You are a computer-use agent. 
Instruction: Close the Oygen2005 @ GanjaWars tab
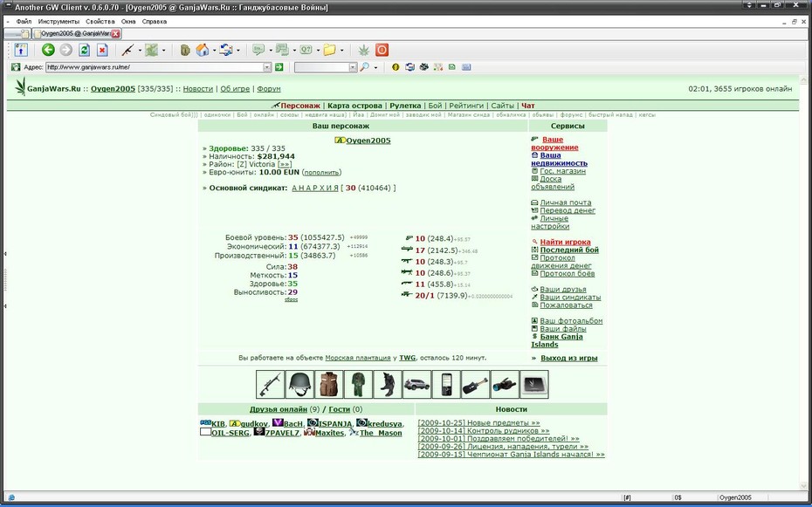pyautogui.click(x=116, y=34)
